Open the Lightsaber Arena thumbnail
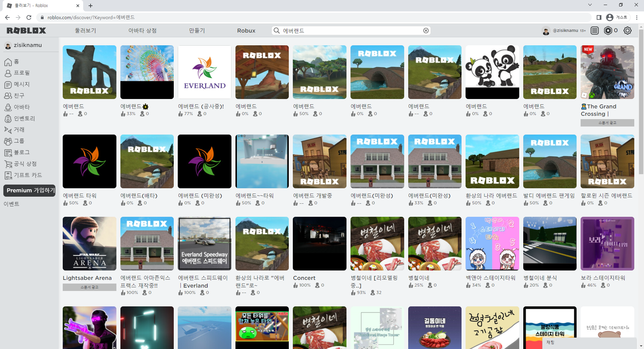The height and width of the screenshot is (349, 644). tap(90, 244)
